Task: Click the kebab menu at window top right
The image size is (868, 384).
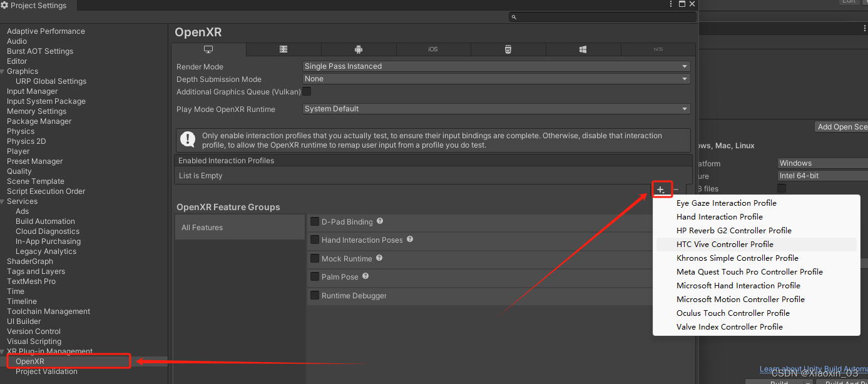Action: (x=670, y=4)
